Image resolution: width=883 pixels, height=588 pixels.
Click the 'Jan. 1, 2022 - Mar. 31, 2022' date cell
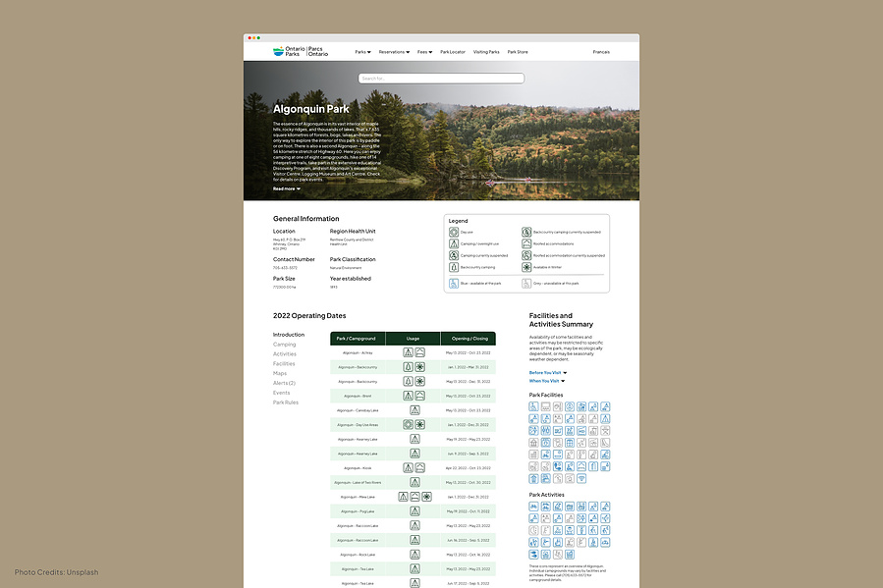468,367
